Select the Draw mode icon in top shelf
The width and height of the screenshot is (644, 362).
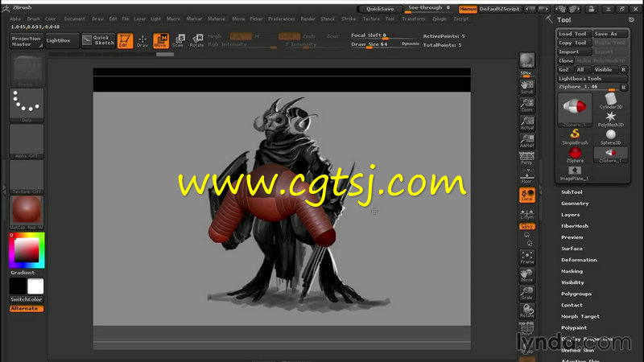point(142,41)
